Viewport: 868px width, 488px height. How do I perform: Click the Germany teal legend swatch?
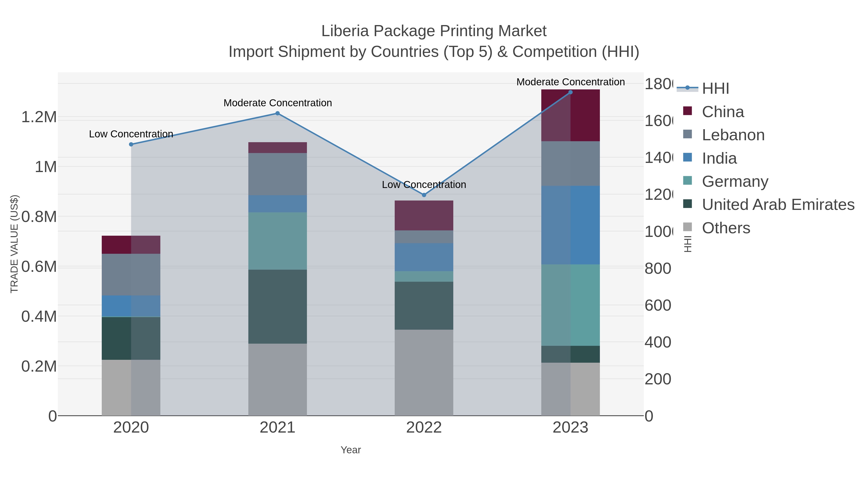click(687, 180)
